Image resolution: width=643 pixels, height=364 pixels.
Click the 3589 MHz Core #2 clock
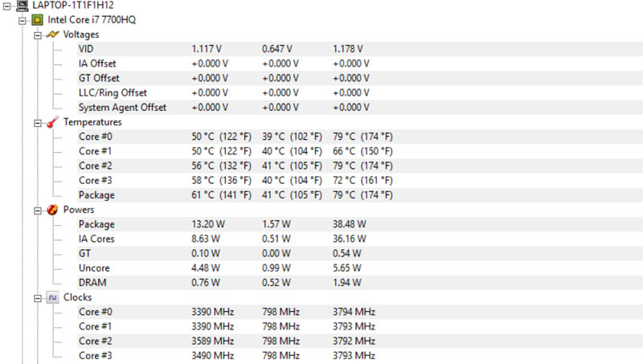point(212,342)
